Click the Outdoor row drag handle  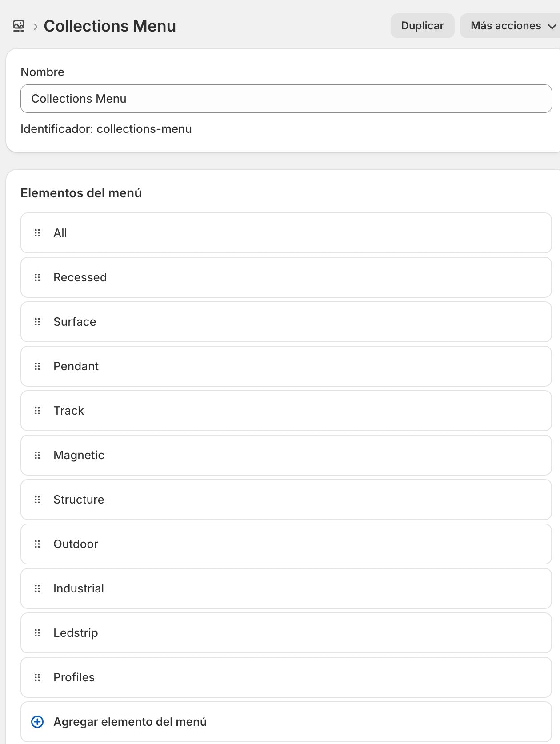pos(37,544)
